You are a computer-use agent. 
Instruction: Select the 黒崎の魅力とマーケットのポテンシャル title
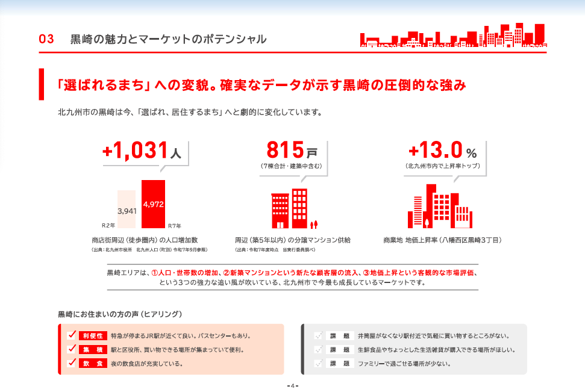[168, 40]
